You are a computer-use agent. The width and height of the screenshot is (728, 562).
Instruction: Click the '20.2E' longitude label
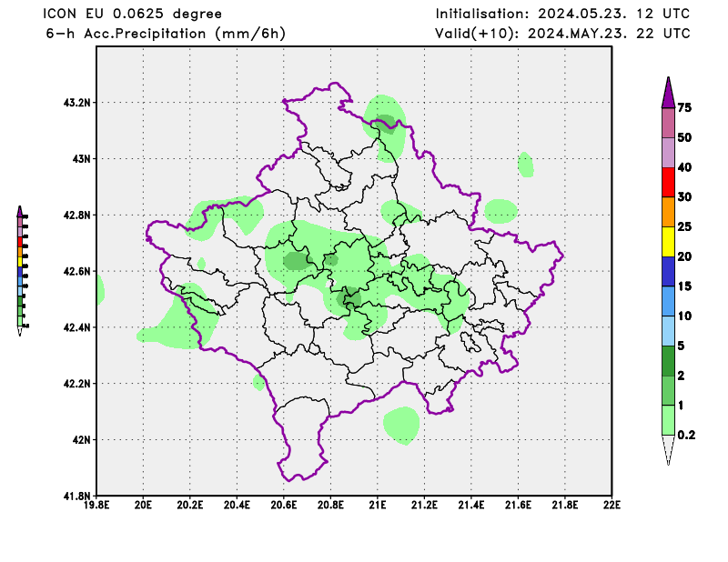[x=190, y=505]
